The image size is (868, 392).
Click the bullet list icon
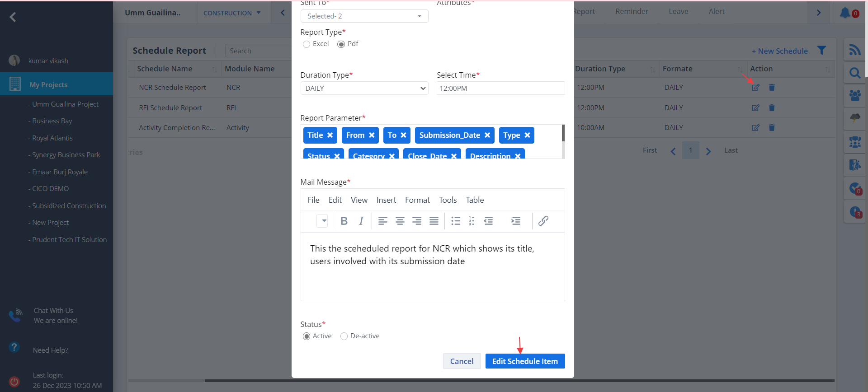click(455, 221)
